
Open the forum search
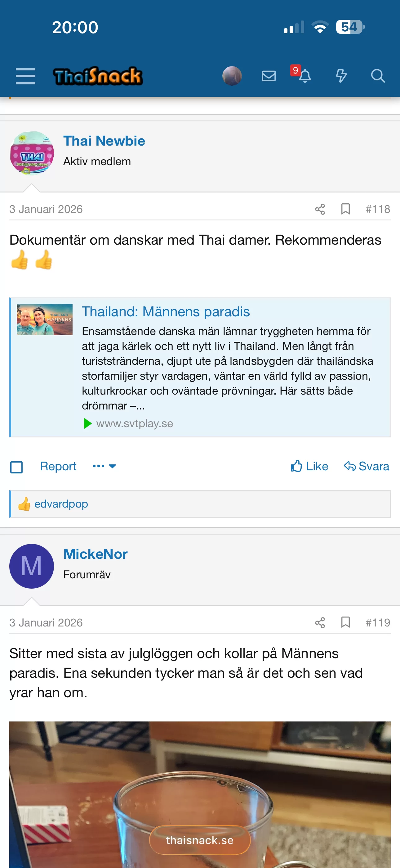coord(377,76)
